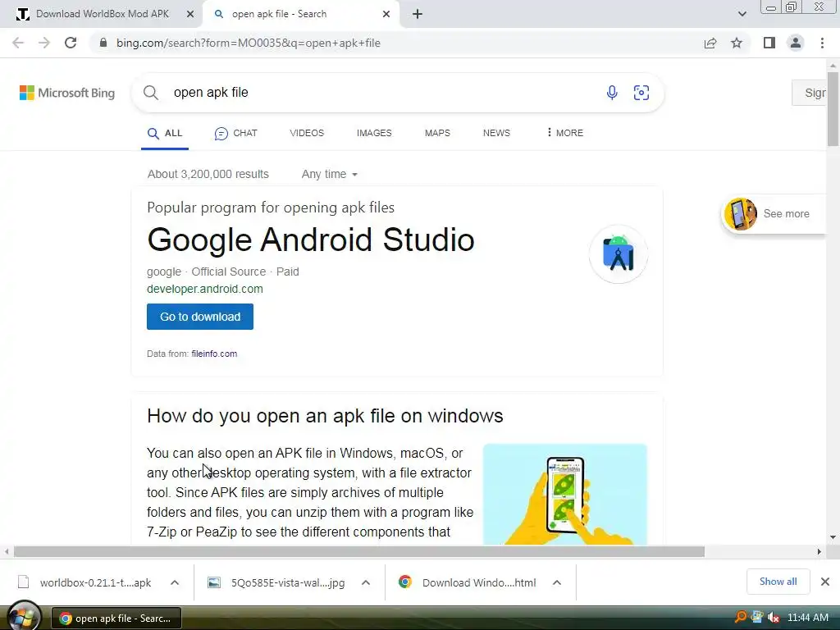Open visual search camera icon
This screenshot has height=630, width=840.
(641, 93)
